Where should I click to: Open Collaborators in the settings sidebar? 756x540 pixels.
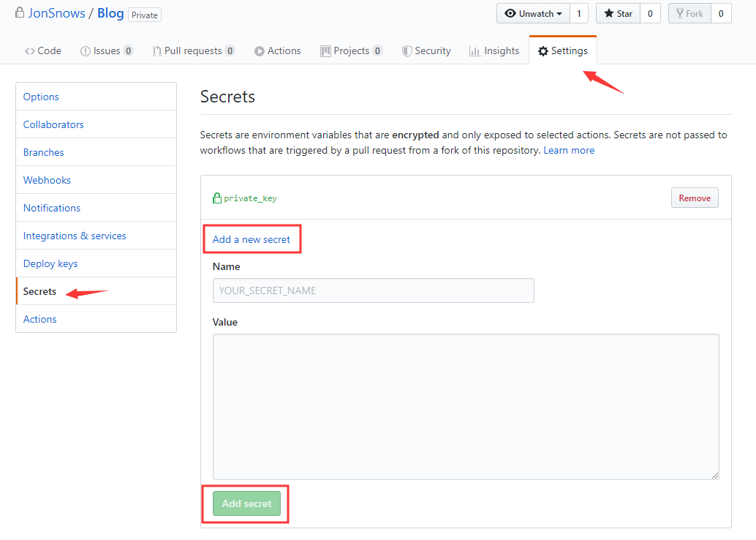point(53,124)
